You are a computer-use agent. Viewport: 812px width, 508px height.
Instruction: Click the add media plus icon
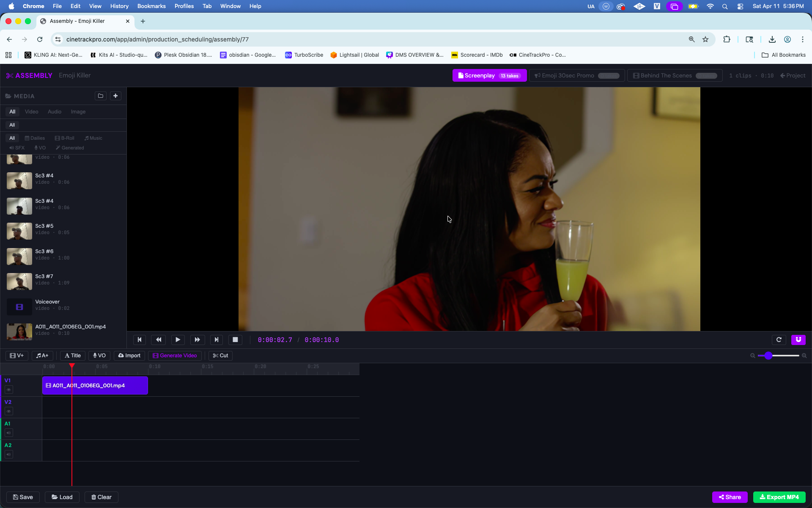[x=115, y=96]
